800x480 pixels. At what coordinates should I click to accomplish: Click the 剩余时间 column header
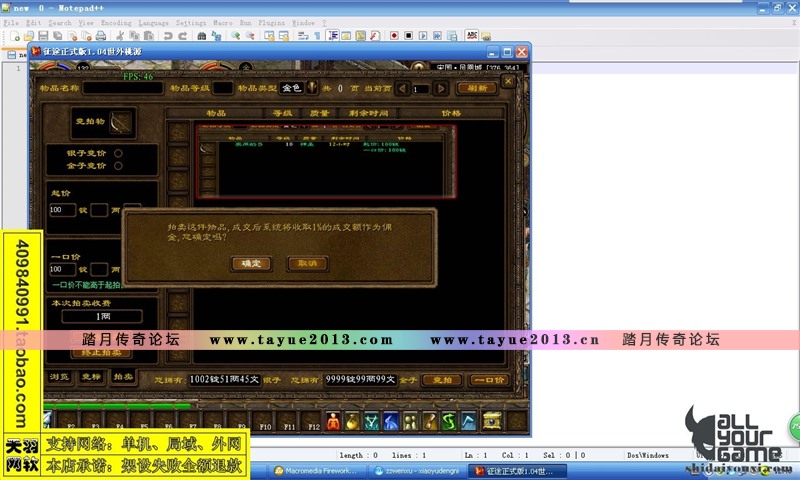pos(368,113)
